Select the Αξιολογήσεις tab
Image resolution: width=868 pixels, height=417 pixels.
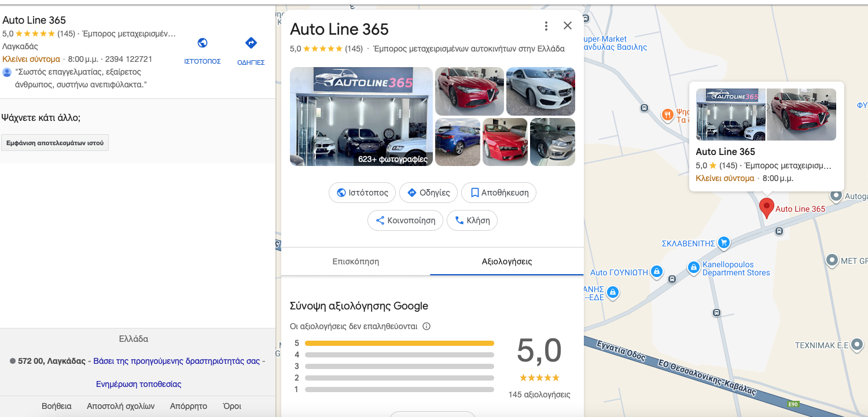(507, 261)
